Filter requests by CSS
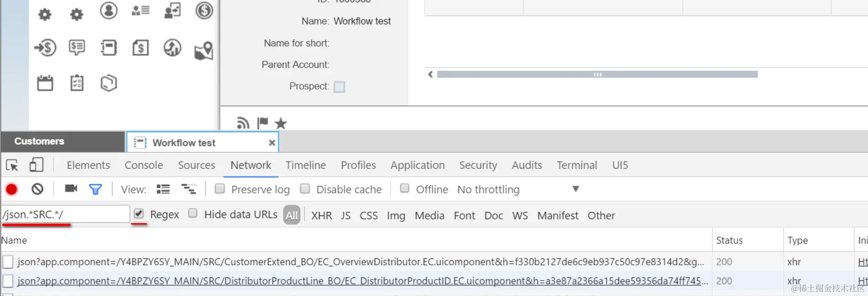This screenshot has height=296, width=868. 369,216
